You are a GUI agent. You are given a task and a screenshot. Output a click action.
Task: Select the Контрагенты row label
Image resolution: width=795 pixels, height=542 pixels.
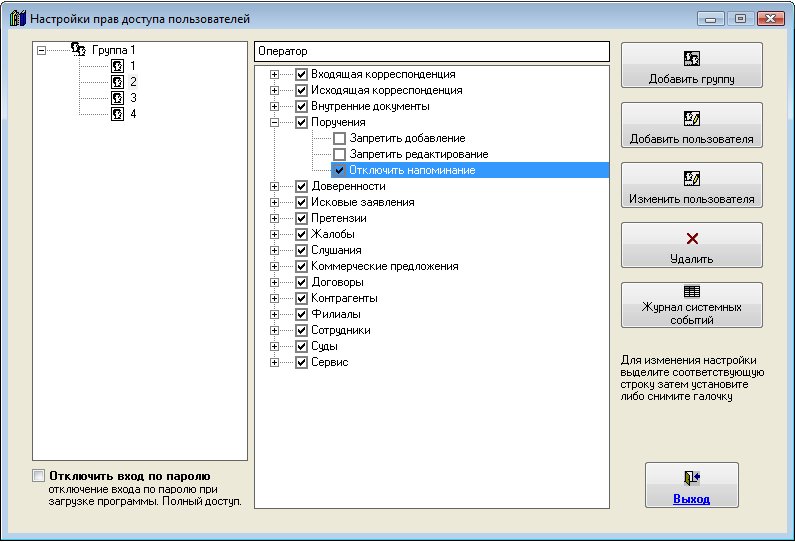point(344,298)
